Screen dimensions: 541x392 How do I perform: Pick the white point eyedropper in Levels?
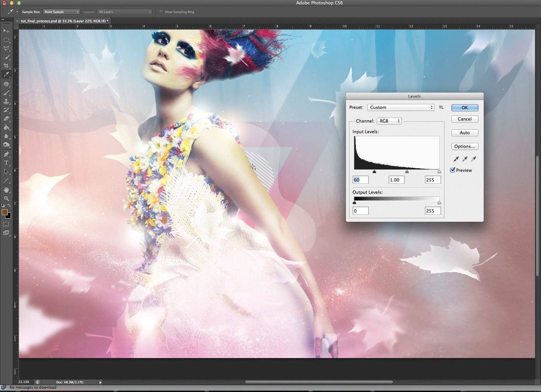point(473,159)
